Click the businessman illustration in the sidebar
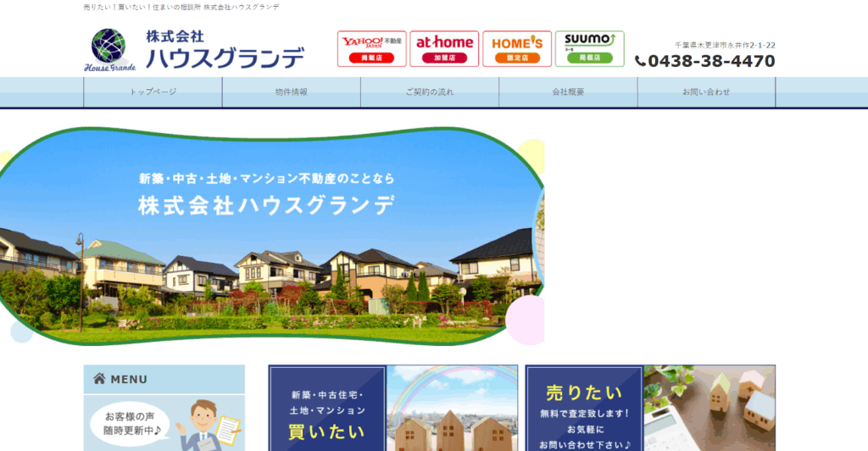Screen dimensions: 868x451 point(203,424)
